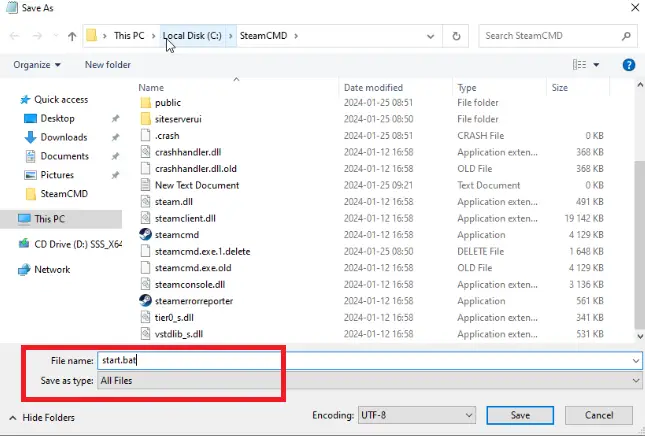Expand the chevron after This PC breadcrumb
This screenshot has height=437, width=645.
pos(153,36)
